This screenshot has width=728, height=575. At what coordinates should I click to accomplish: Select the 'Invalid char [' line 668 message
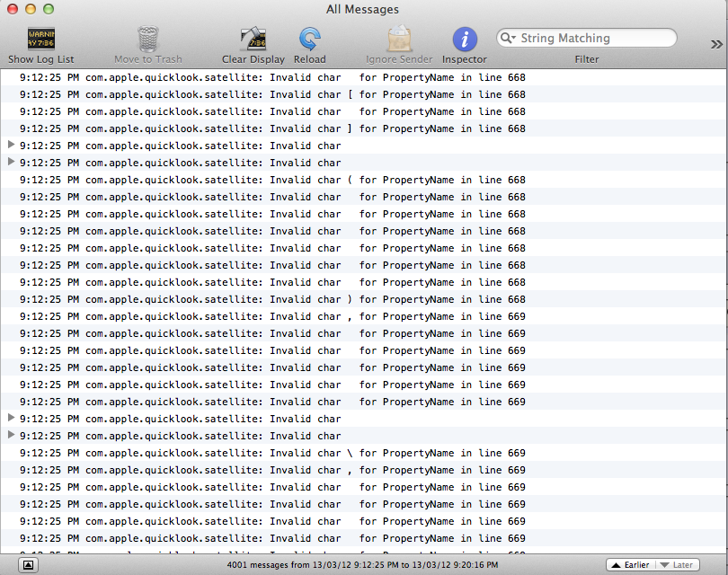click(x=363, y=94)
